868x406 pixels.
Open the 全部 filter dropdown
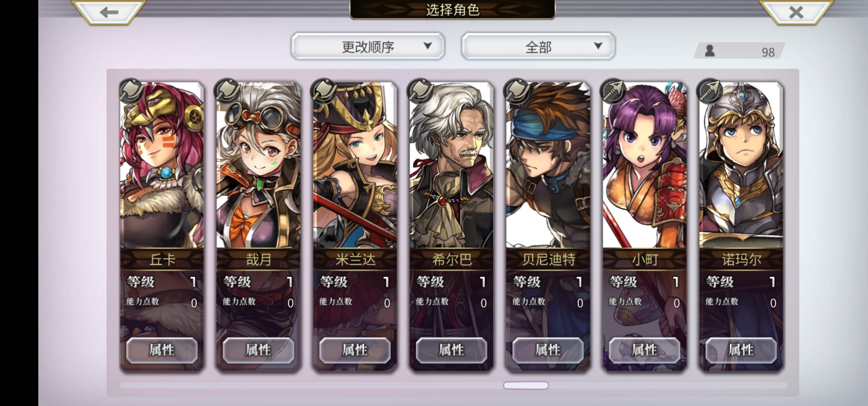(x=538, y=46)
